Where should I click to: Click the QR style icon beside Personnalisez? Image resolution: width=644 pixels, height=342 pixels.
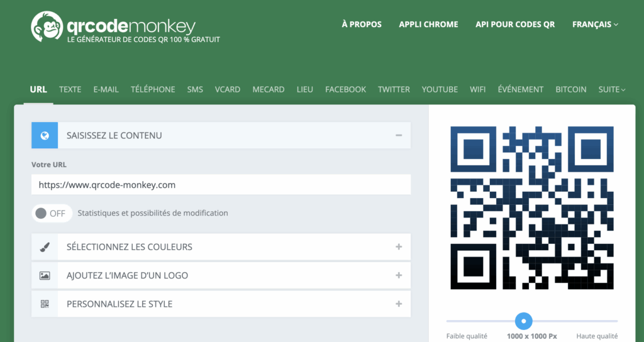[45, 304]
